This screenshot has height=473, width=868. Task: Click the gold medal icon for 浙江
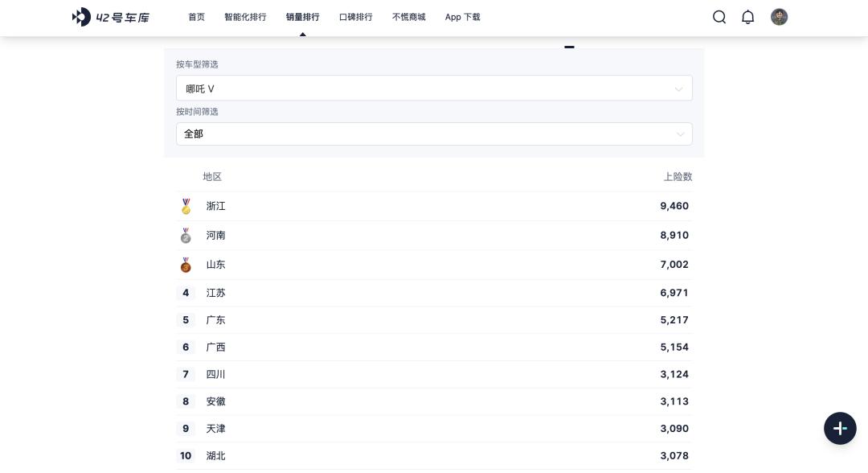(x=186, y=207)
